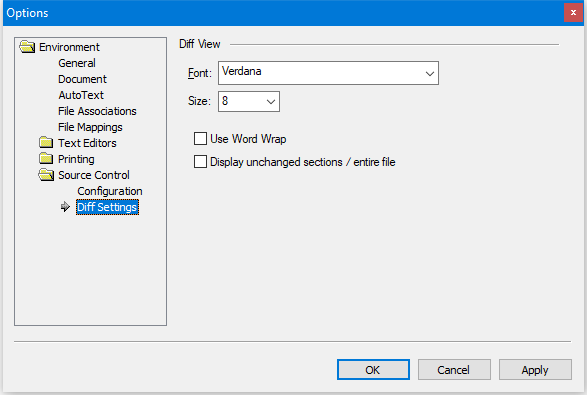Click the Environment open folder icon
This screenshot has height=395, width=587.
(27, 47)
